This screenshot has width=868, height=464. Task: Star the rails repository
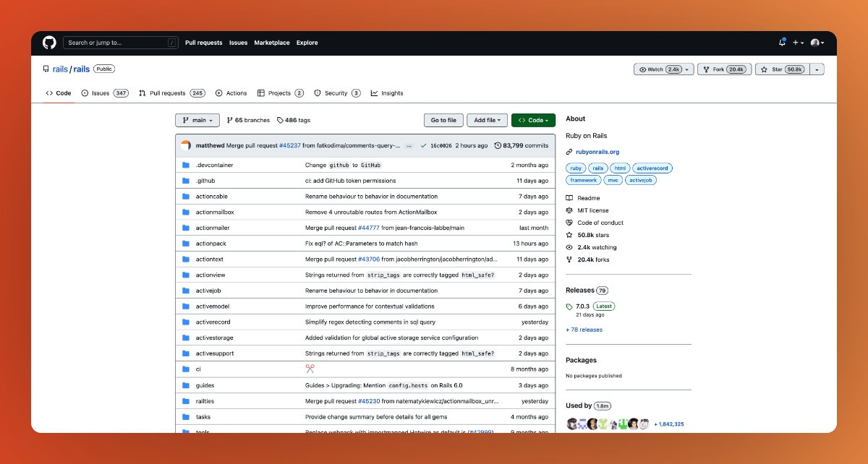pos(783,69)
